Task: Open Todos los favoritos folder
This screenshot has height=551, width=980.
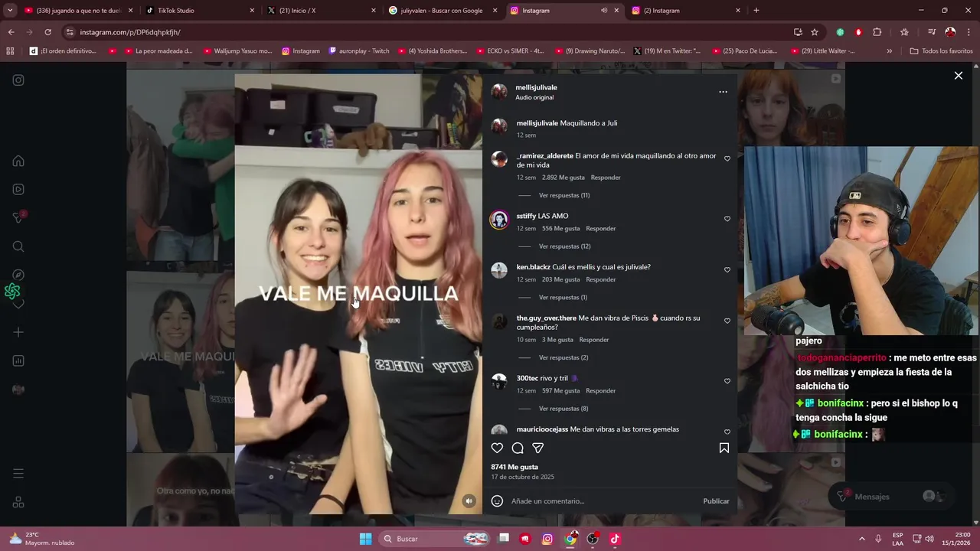Action: click(x=942, y=51)
